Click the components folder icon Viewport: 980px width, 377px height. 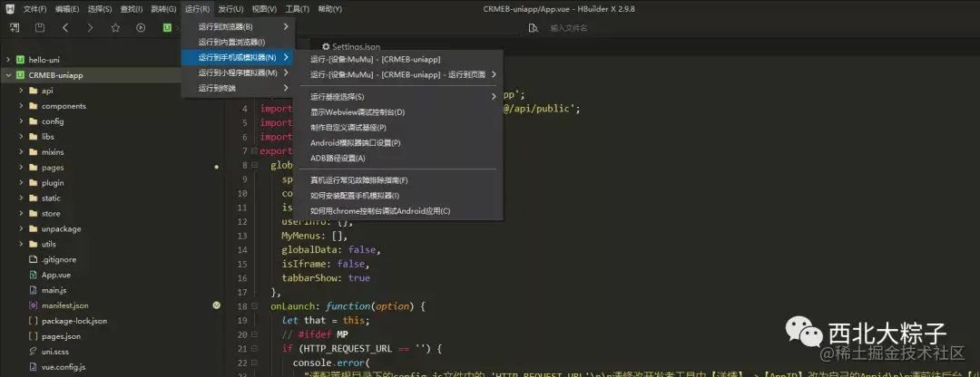34,106
